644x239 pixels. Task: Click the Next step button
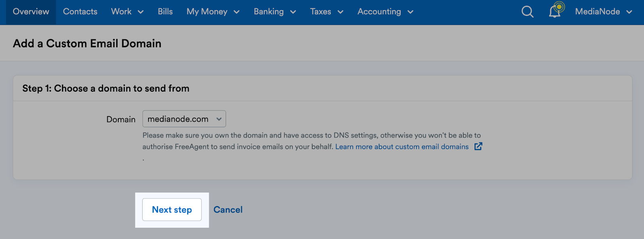(x=172, y=210)
